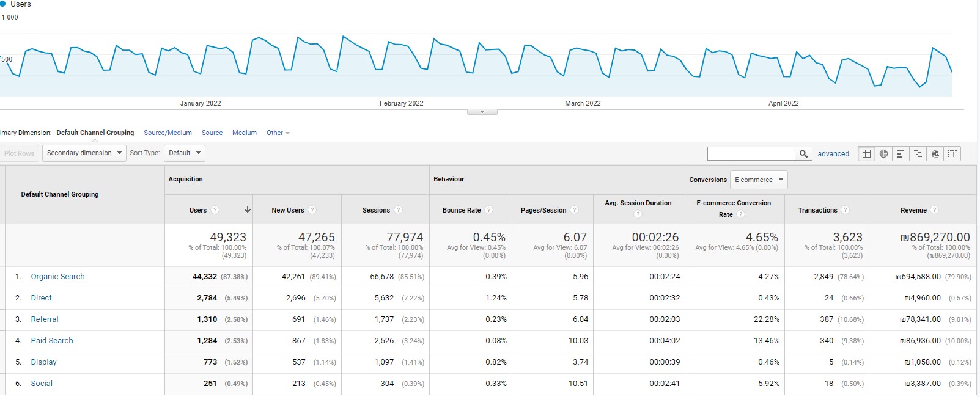Show help for the Revenue column
This screenshot has width=980, height=397.
(934, 210)
